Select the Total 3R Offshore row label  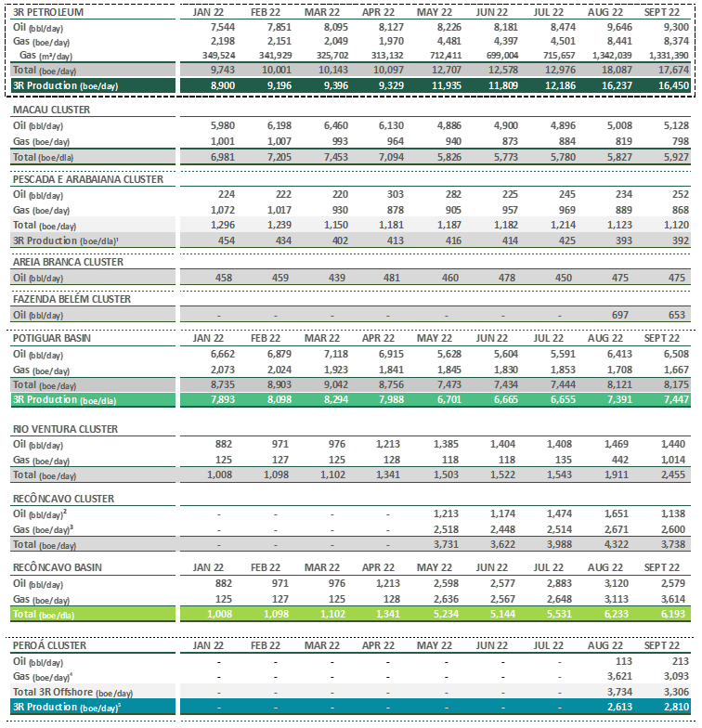point(72,693)
